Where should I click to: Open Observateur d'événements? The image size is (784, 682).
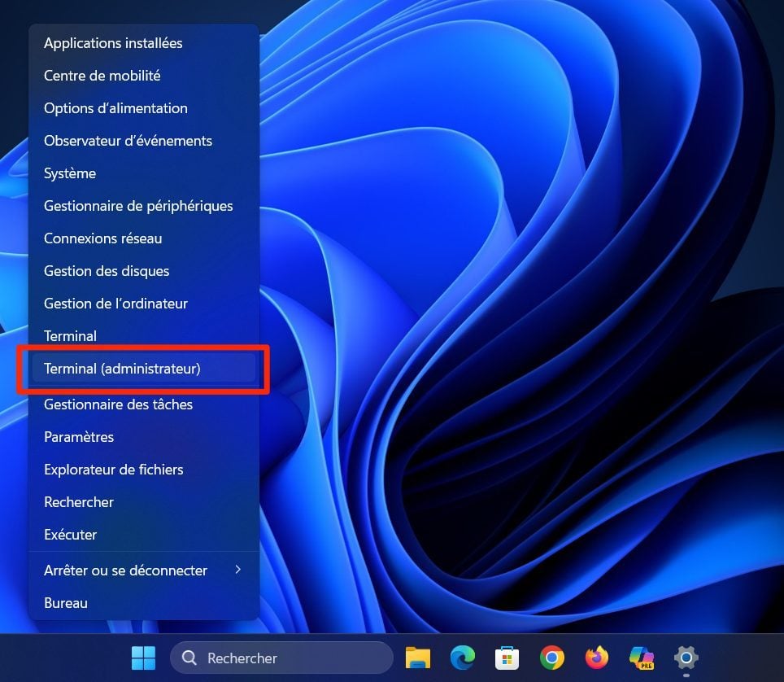click(x=144, y=141)
